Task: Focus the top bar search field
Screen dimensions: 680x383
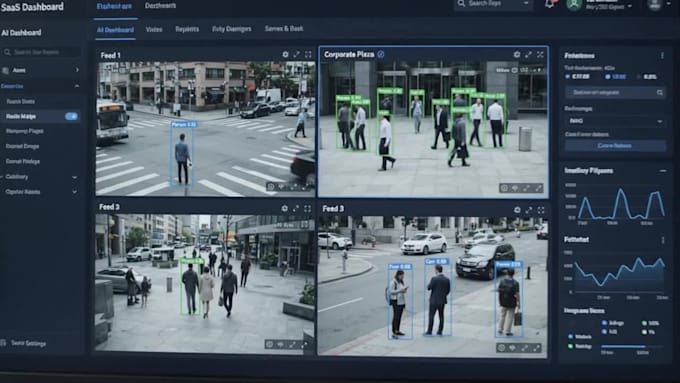Action: [x=494, y=4]
